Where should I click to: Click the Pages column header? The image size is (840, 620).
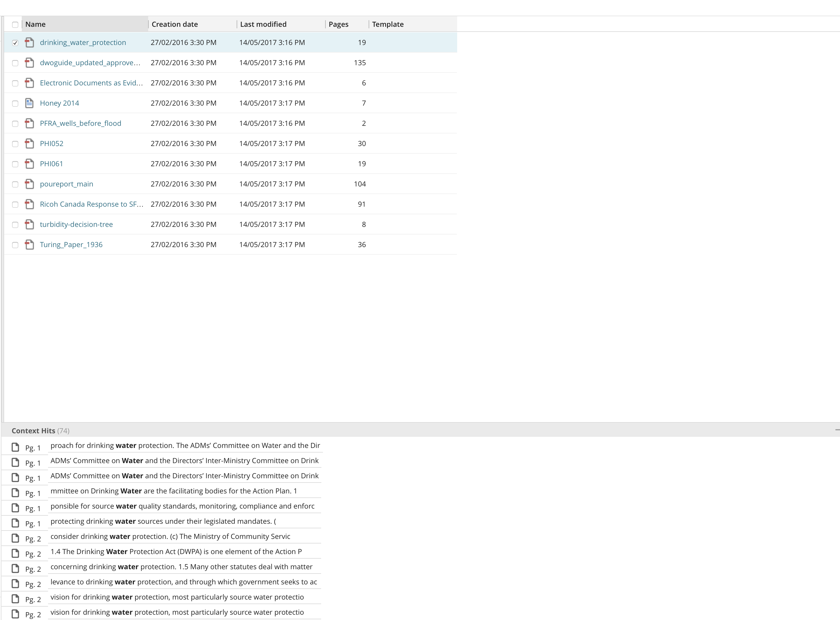(338, 25)
